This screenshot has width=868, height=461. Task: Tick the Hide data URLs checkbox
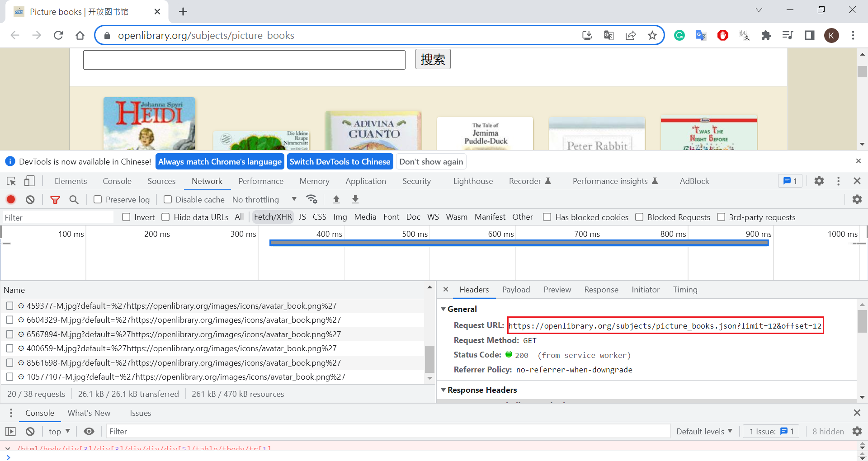point(166,217)
